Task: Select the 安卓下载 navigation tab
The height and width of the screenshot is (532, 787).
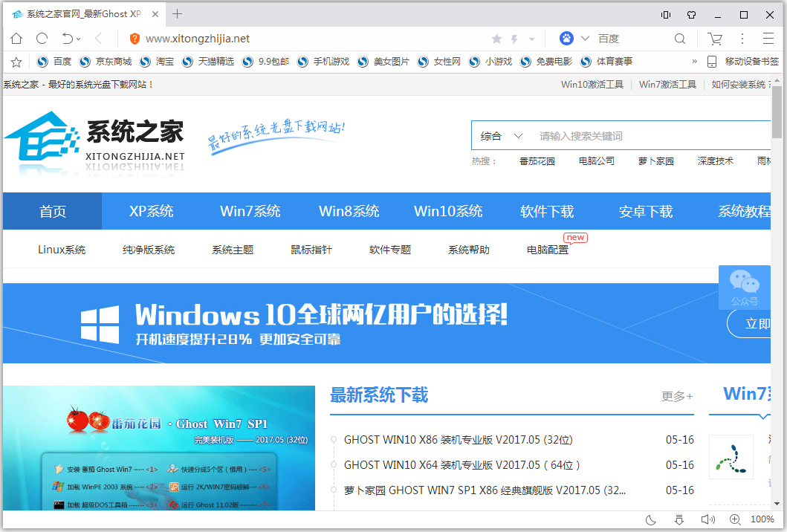Action: [x=646, y=211]
